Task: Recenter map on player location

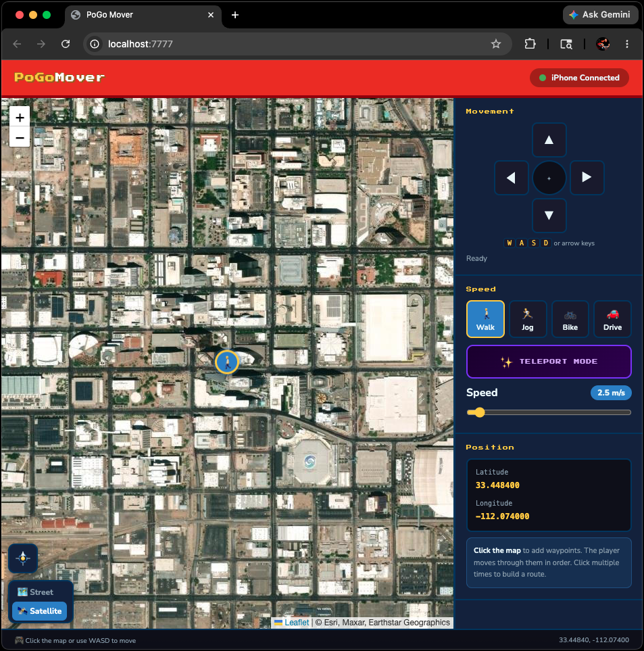Action: click(x=23, y=558)
